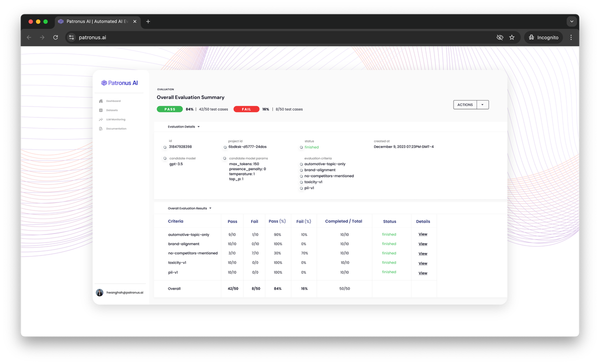Click the Fail (%) column header
This screenshot has height=364, width=600.
[303, 221]
